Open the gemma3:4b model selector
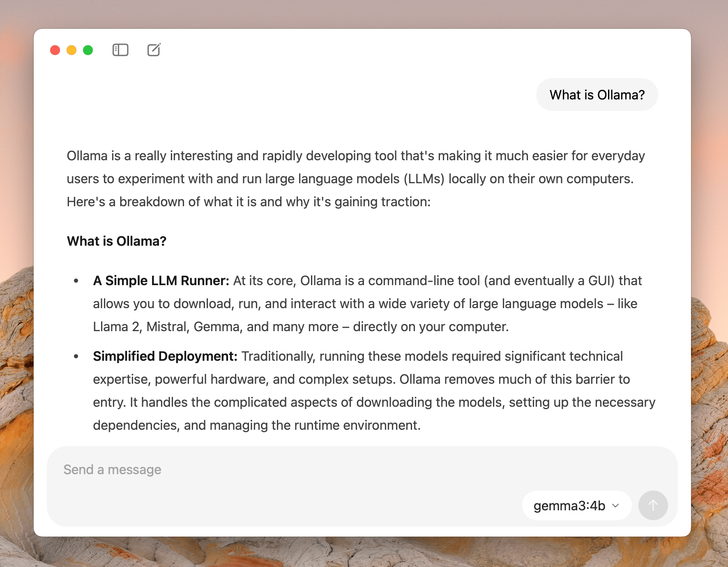 point(576,505)
